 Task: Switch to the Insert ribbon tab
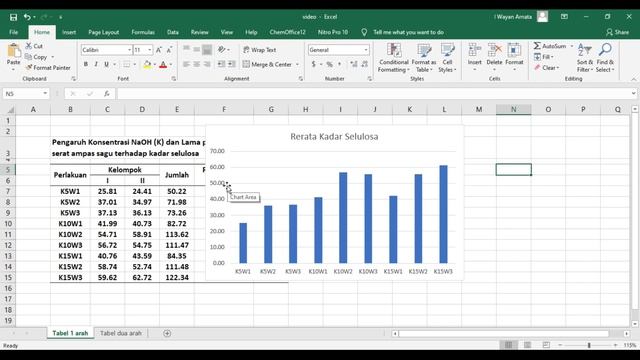pos(69,32)
